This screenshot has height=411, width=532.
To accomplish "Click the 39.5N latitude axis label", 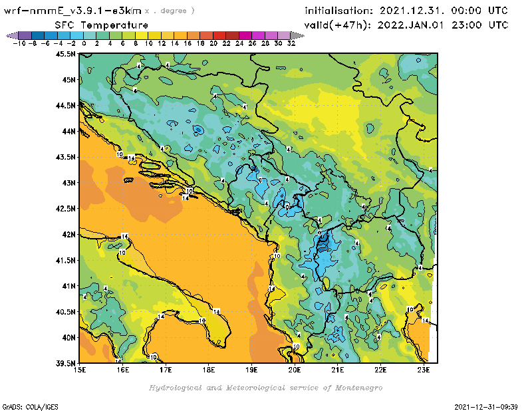I will tap(65, 364).
